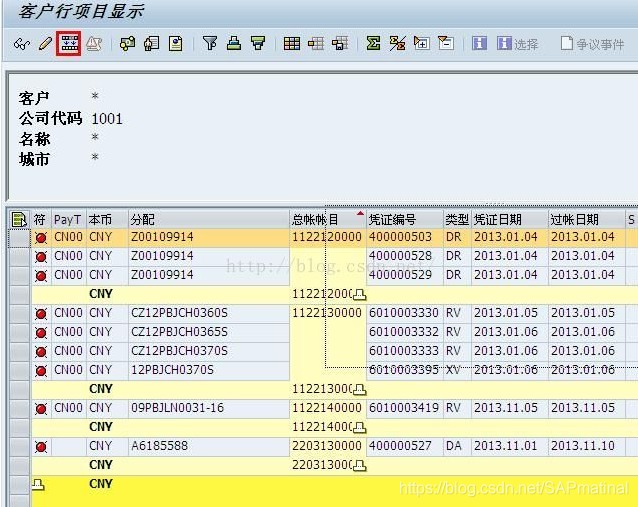This screenshot has height=507, width=638.
Task: Click document number 400000527
Action: click(x=400, y=446)
